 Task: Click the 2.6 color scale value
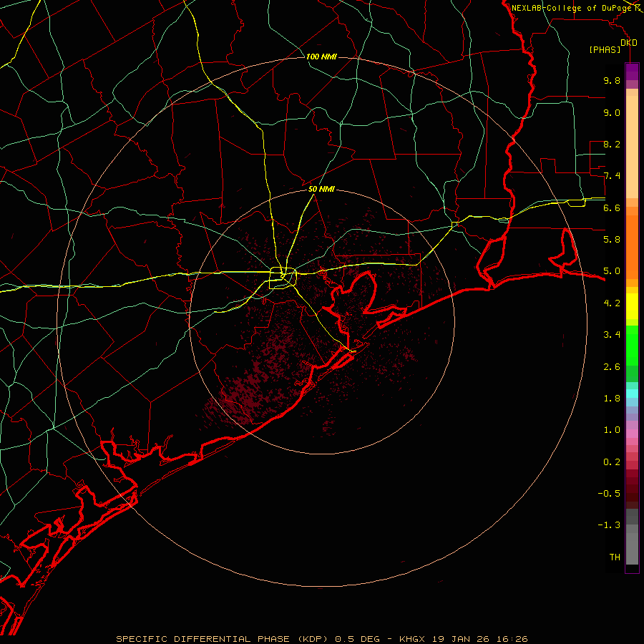[612, 367]
